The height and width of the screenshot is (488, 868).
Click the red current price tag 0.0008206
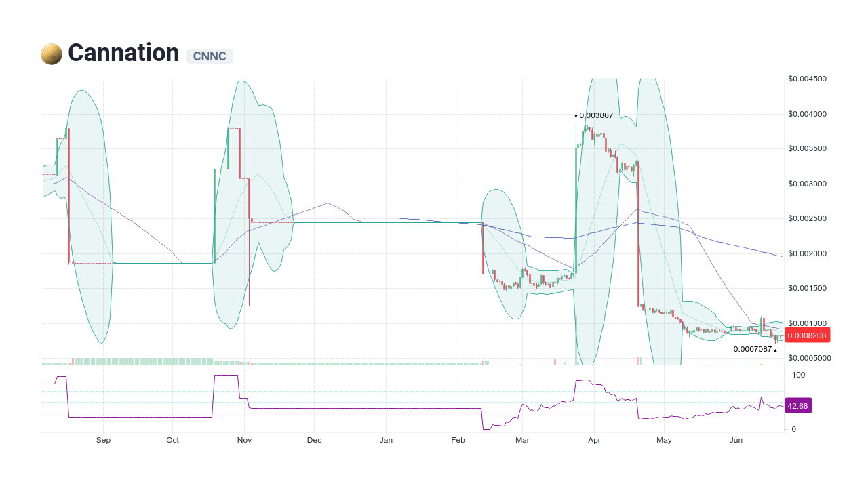pos(807,334)
